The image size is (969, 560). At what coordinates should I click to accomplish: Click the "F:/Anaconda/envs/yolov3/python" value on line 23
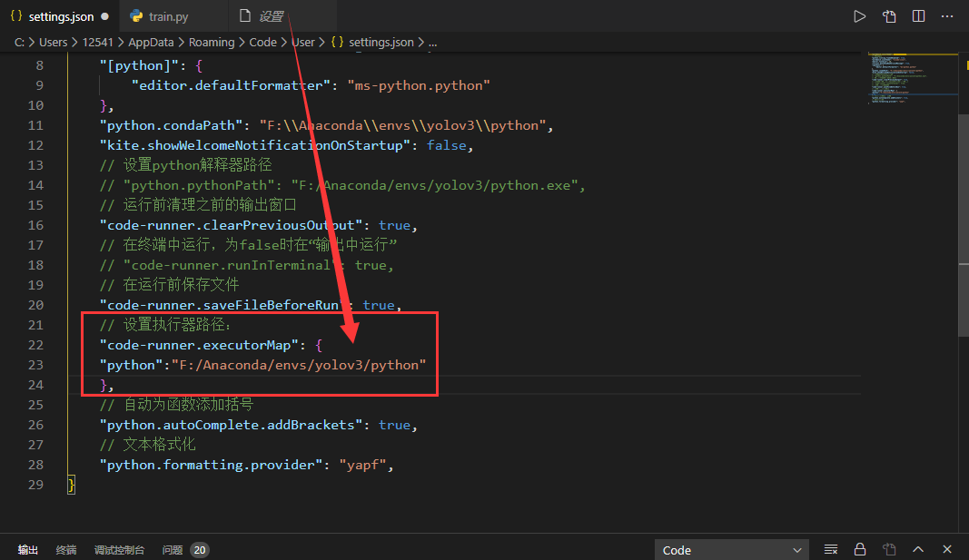299,365
